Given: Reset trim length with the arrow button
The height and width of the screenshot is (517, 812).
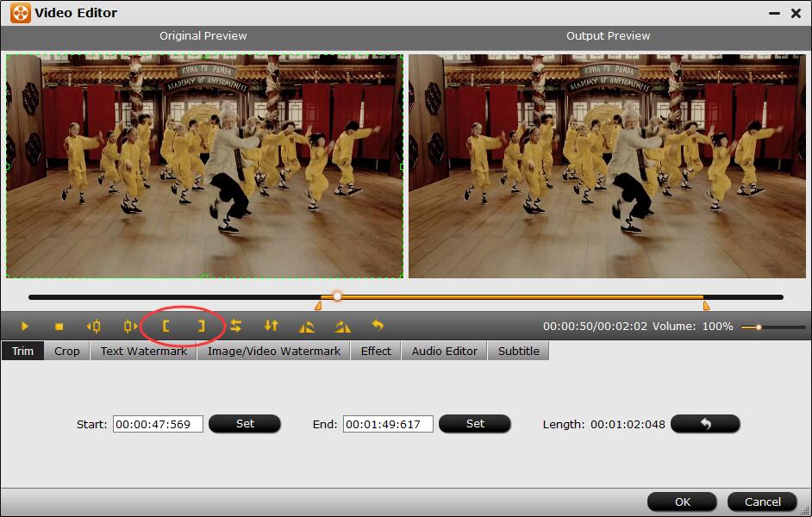Looking at the screenshot, I should pos(704,424).
